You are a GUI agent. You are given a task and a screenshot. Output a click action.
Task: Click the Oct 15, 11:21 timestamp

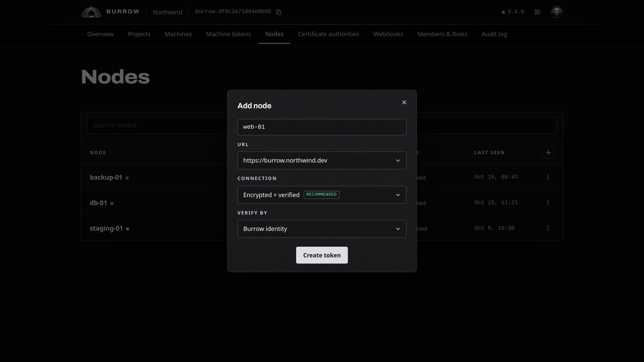pos(496,202)
